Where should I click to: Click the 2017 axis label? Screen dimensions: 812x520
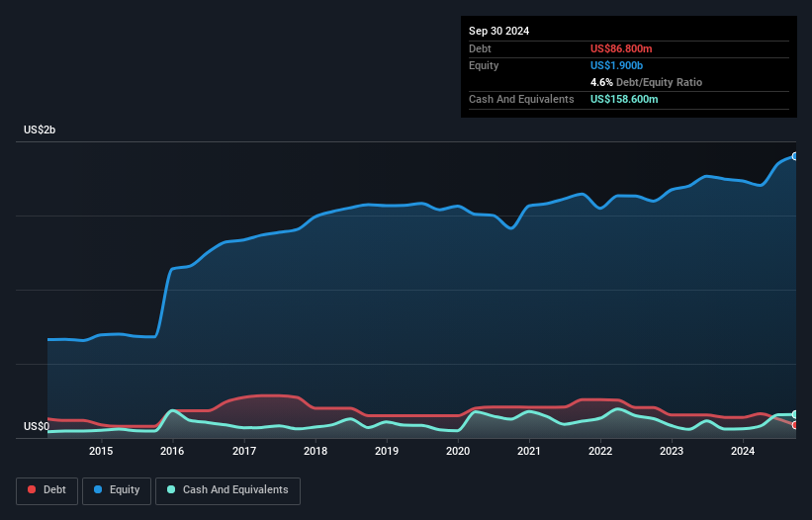[244, 451]
